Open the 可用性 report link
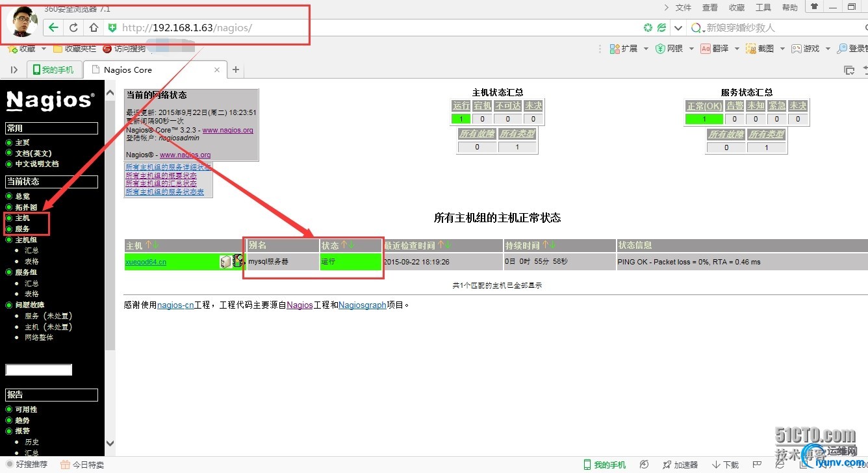 27,409
